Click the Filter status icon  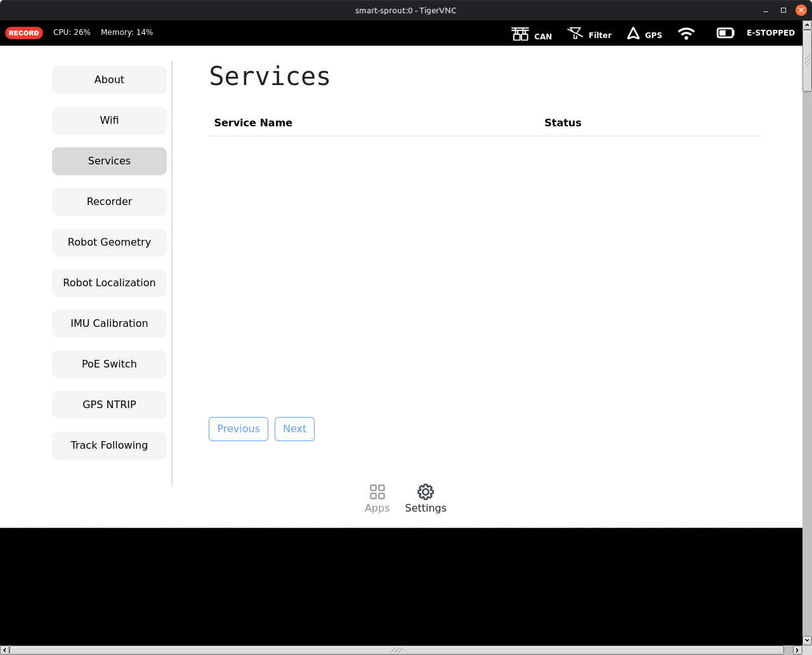575,34
